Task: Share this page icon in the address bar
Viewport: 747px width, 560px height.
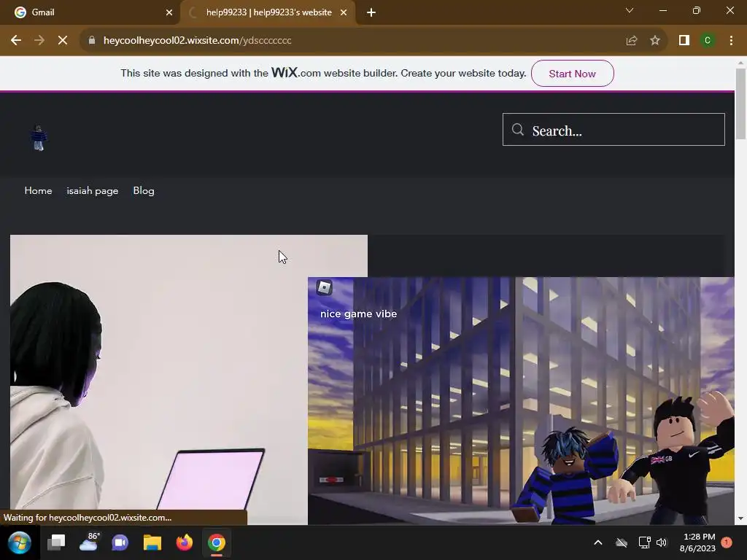Action: click(x=632, y=41)
